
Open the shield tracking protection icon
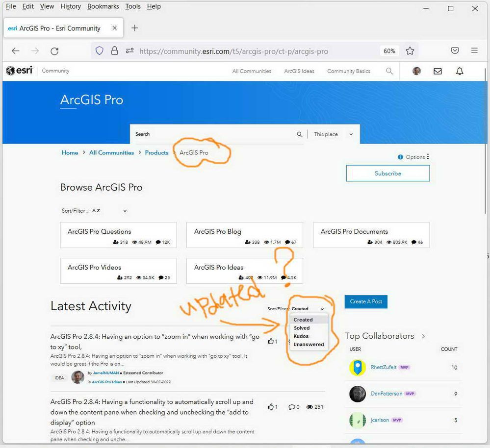pyautogui.click(x=100, y=50)
